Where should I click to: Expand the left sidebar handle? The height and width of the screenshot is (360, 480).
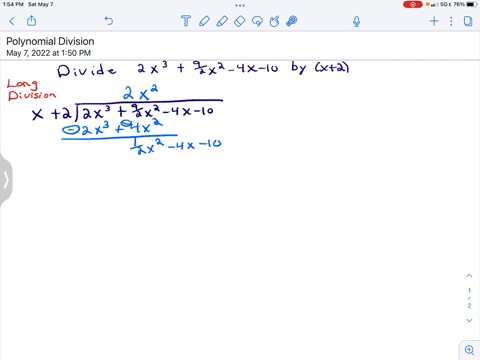pos(6,180)
